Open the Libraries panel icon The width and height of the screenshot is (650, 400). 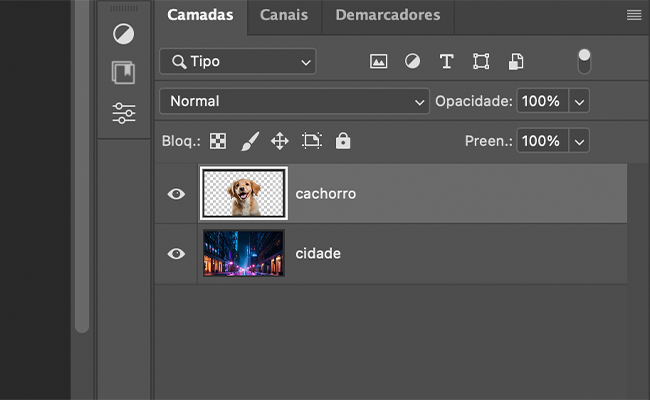[x=124, y=73]
